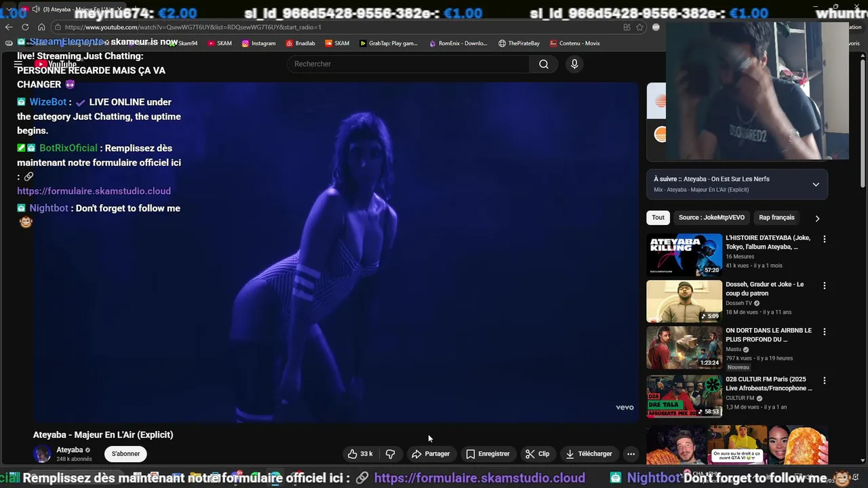Click the S'abonner subscribe button
The height and width of the screenshot is (488, 868).
[x=125, y=453]
